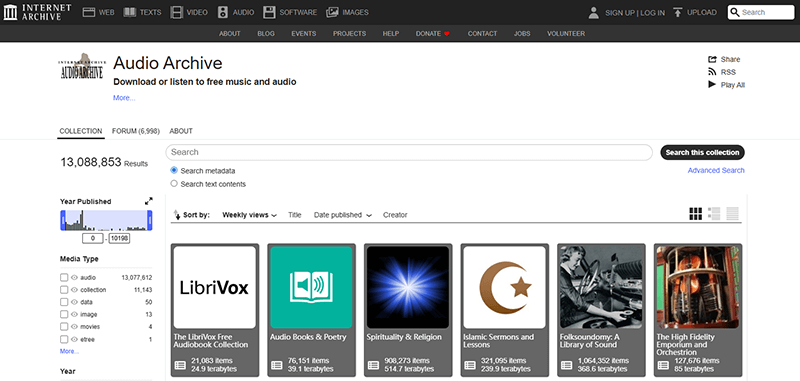Open the Audio speaker icon
Screen dimensions: 800x381
pyautogui.click(x=222, y=12)
